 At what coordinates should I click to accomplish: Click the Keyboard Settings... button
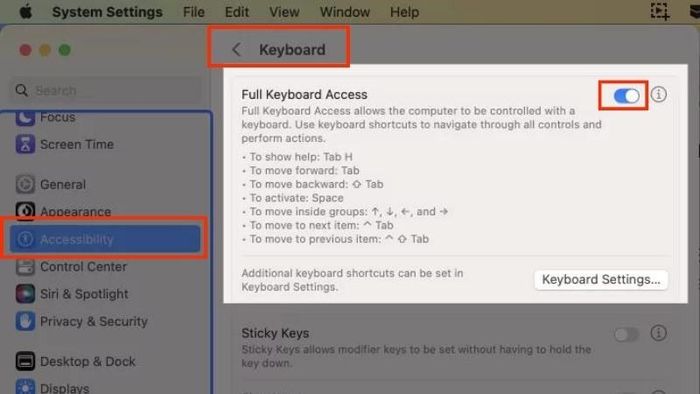[x=601, y=280]
